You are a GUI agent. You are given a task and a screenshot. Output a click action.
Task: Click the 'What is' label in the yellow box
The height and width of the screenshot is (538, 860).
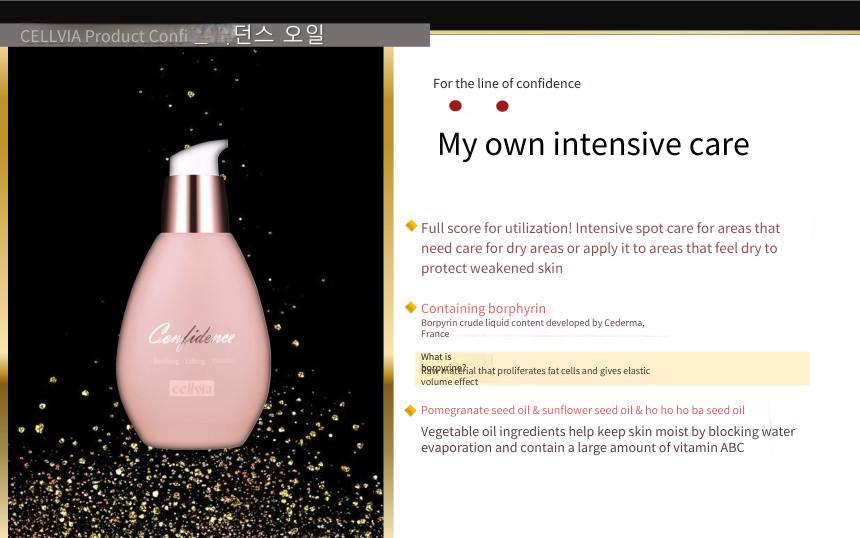point(436,356)
